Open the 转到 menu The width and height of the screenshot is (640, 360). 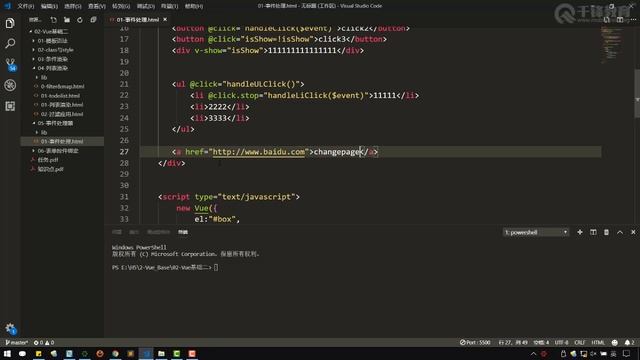121,6
